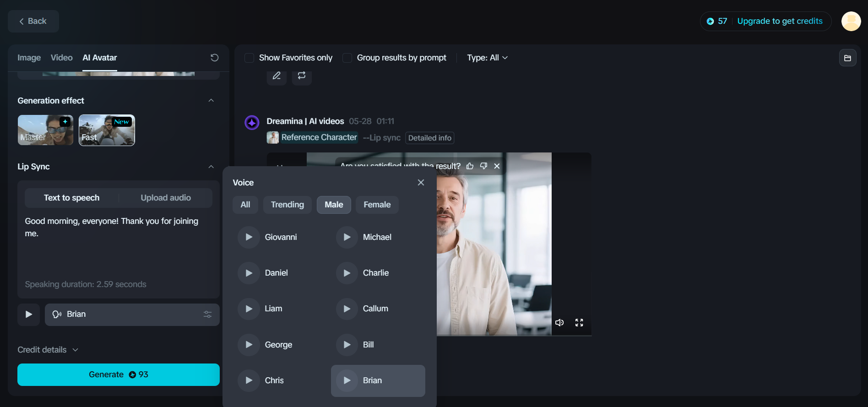Switch to the Image tab
This screenshot has width=868, height=407.
pos(29,58)
